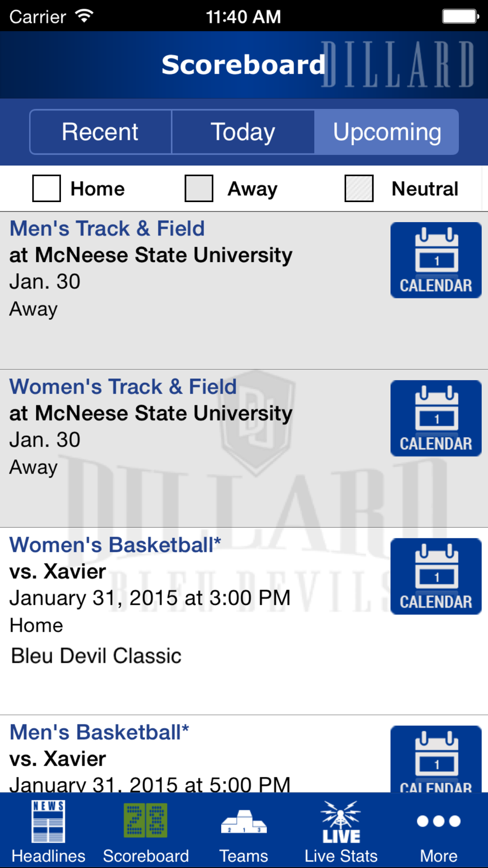Screen dimensions: 488x868
Task: Switch to the Recent tab
Action: (101, 132)
